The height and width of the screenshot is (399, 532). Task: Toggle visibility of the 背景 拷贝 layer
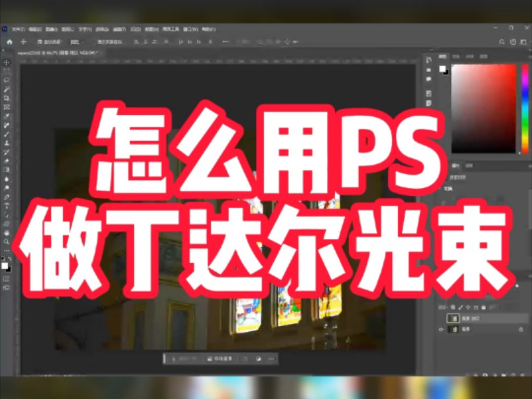pyautogui.click(x=441, y=317)
